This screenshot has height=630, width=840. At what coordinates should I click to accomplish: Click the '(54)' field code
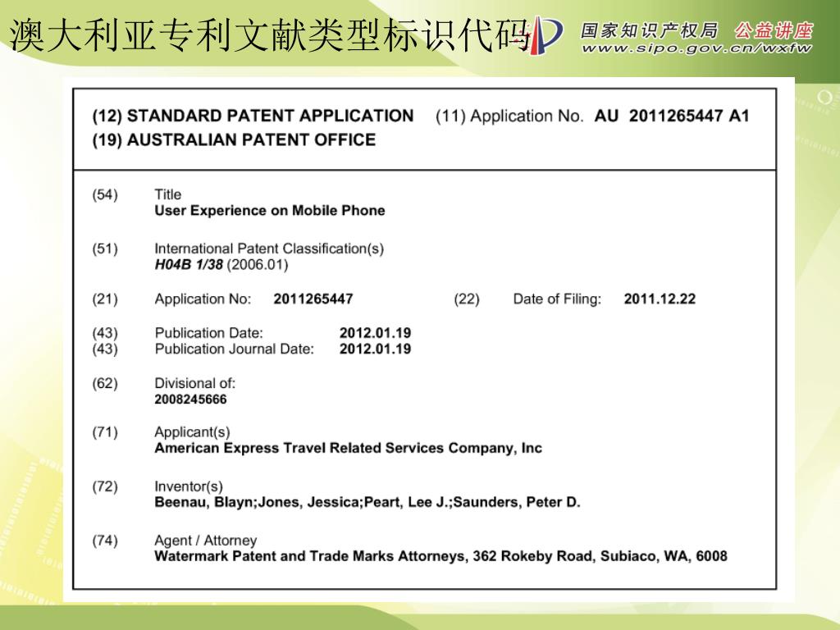[x=105, y=194]
